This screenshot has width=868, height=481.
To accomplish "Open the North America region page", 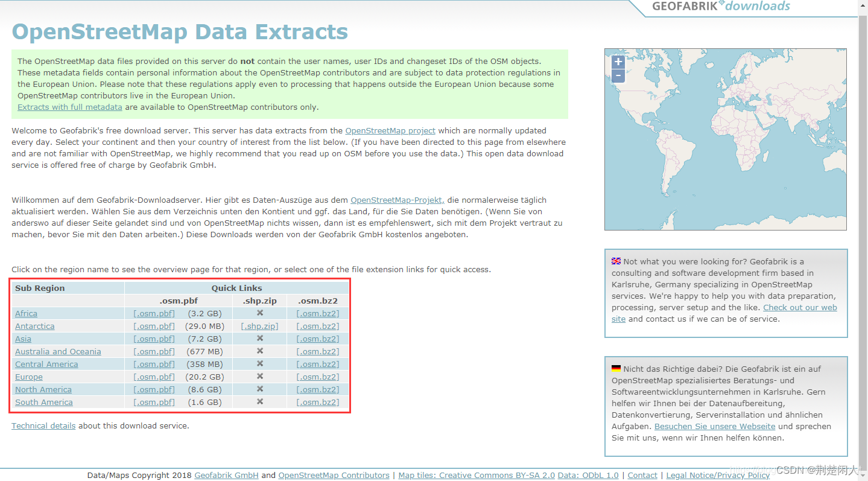I will (x=43, y=389).
